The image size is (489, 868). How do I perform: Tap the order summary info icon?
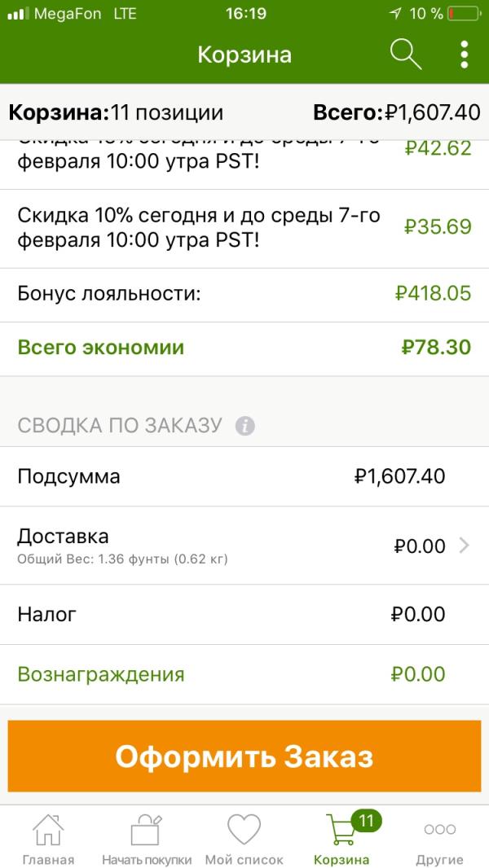(x=244, y=425)
